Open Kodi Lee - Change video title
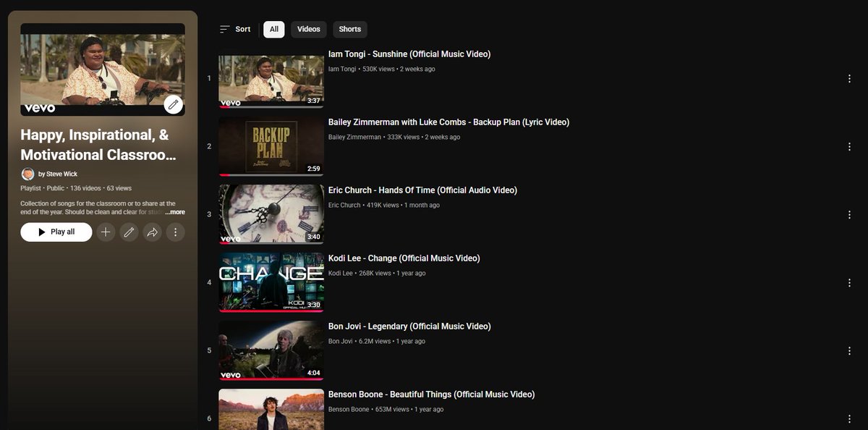This screenshot has height=430, width=868. [x=404, y=258]
